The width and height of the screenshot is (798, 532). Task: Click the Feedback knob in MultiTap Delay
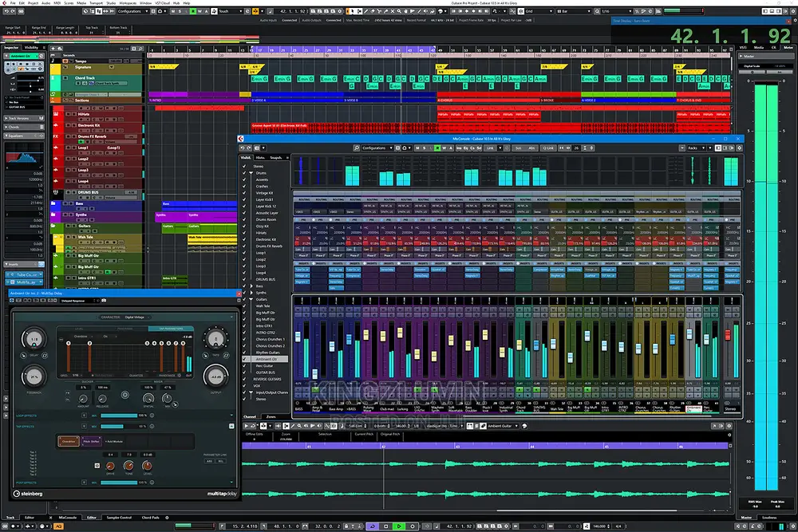click(x=34, y=377)
